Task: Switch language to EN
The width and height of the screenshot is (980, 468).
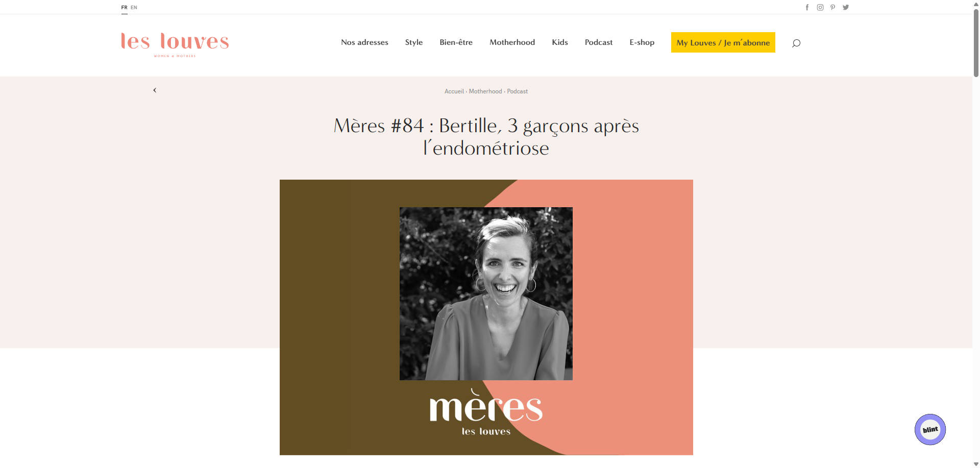Action: [134, 7]
